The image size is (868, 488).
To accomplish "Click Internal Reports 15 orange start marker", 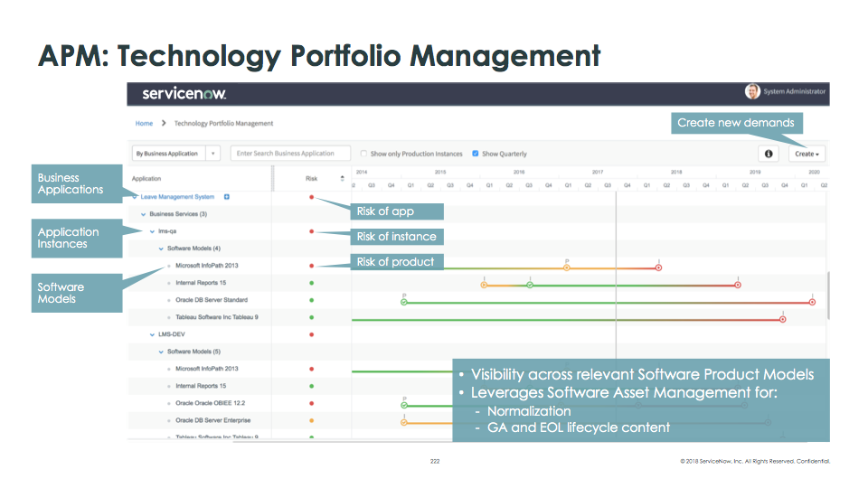I will pos(484,285).
